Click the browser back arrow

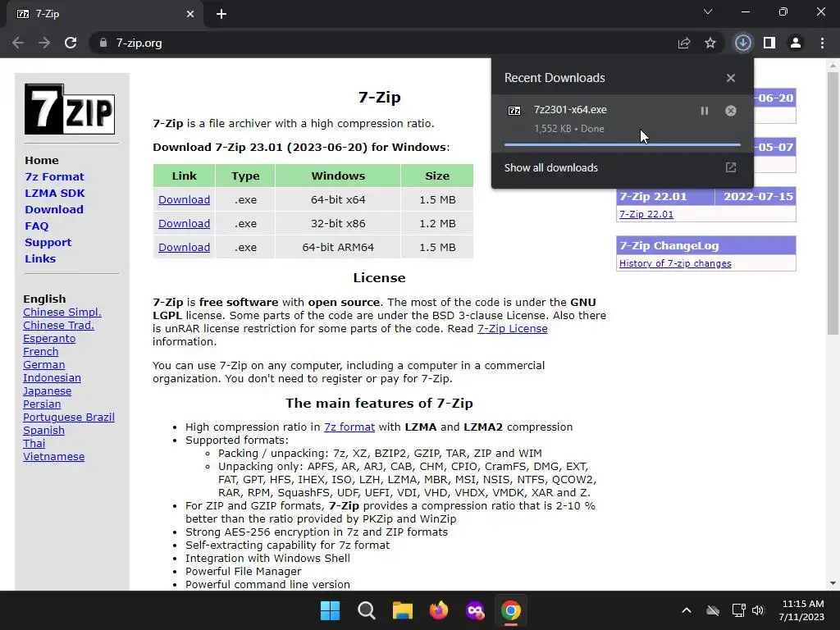[18, 43]
